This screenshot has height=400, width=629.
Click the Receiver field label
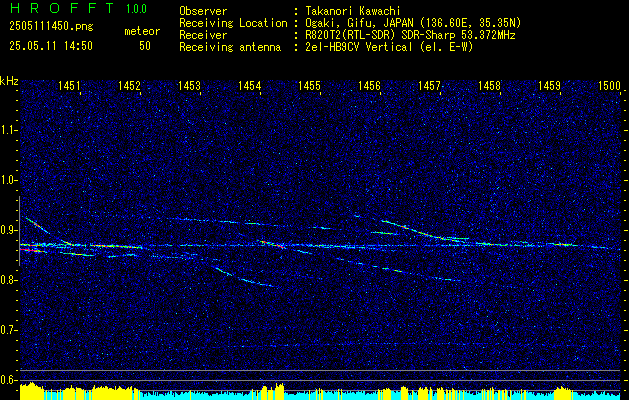point(203,35)
